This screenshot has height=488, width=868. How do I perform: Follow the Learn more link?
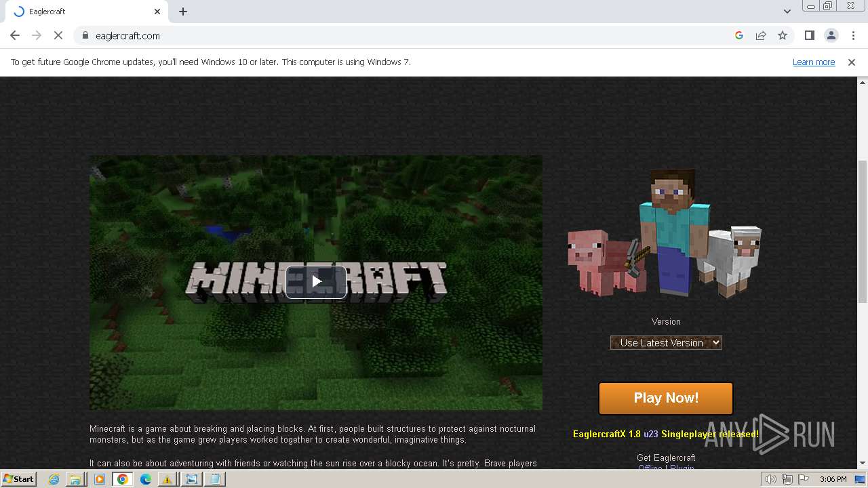(814, 62)
